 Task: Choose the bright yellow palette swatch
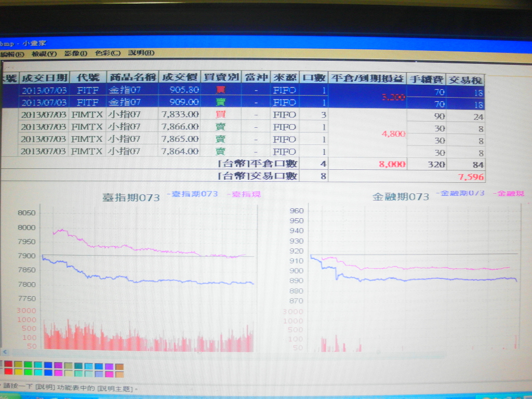tap(18, 372)
